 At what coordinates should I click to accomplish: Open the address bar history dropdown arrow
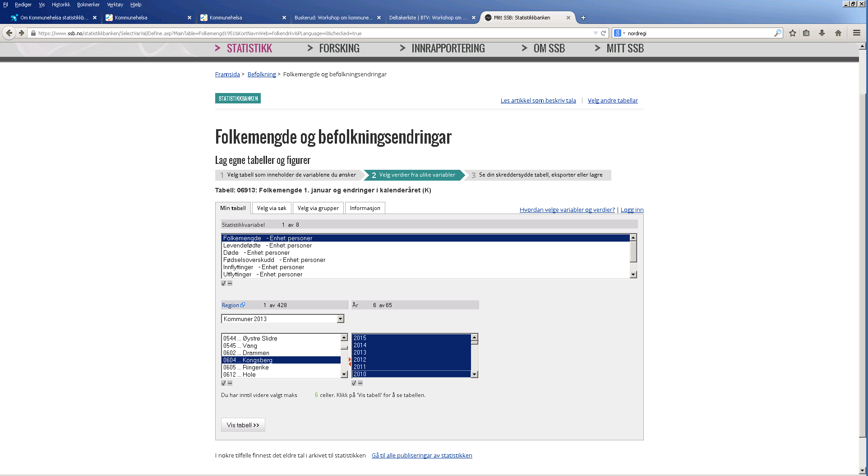pyautogui.click(x=596, y=33)
